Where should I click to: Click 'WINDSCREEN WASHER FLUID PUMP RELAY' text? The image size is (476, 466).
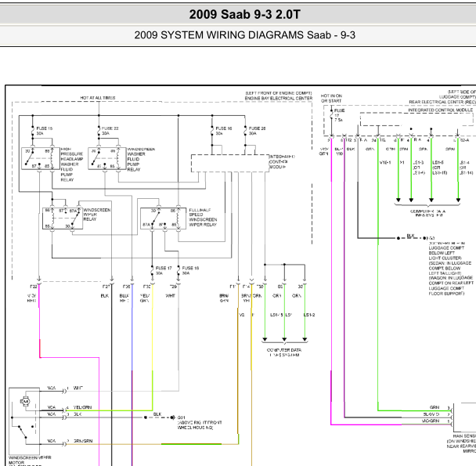[x=141, y=160]
